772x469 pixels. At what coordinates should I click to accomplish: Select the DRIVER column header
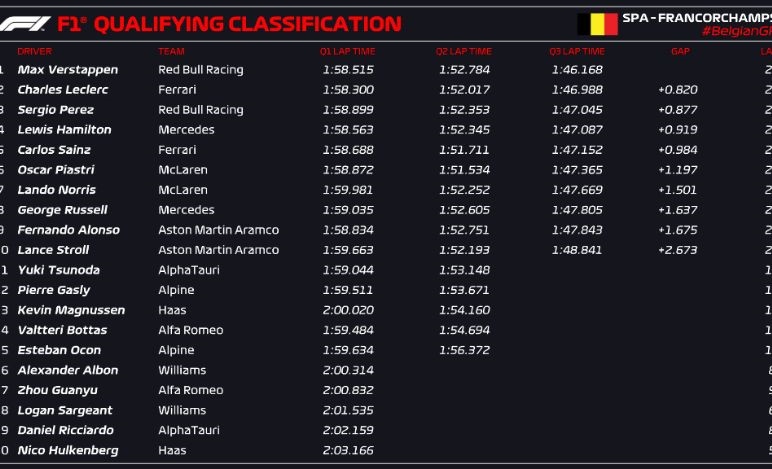[x=35, y=51]
